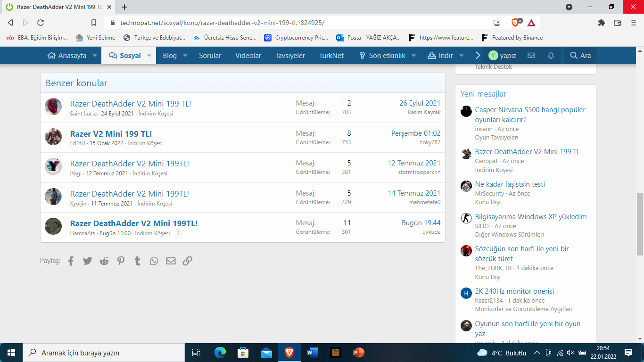Screen dimensions: 644x362
Task: Open the Windows notification center icon
Action: pyautogui.click(x=628, y=353)
